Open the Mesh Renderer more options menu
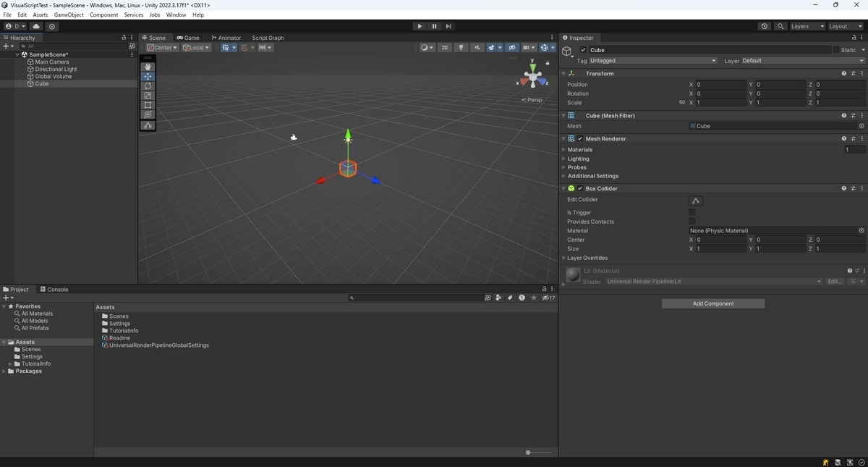Screen dimensions: 868x467 pos(861,138)
